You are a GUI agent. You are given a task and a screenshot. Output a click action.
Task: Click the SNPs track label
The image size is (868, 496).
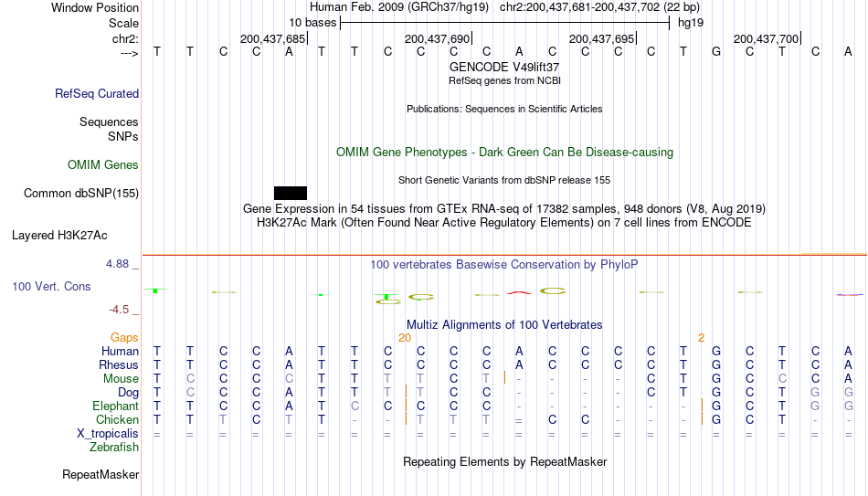123,136
